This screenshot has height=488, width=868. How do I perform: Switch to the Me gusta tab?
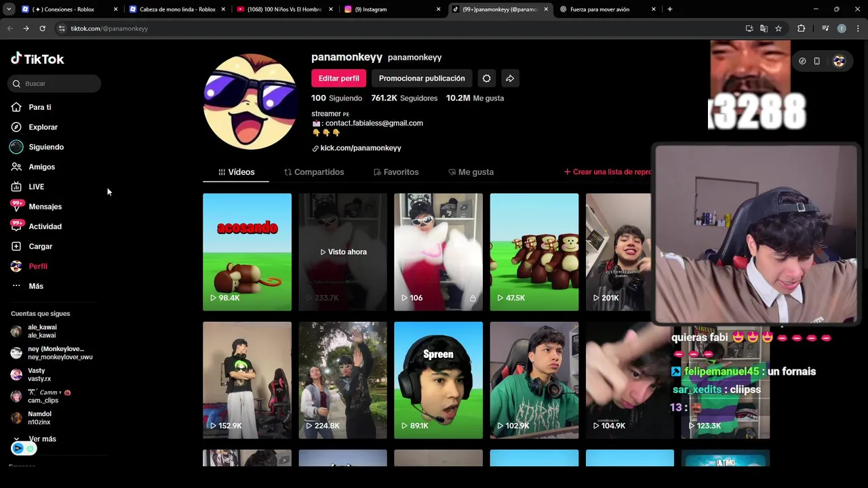[471, 172]
